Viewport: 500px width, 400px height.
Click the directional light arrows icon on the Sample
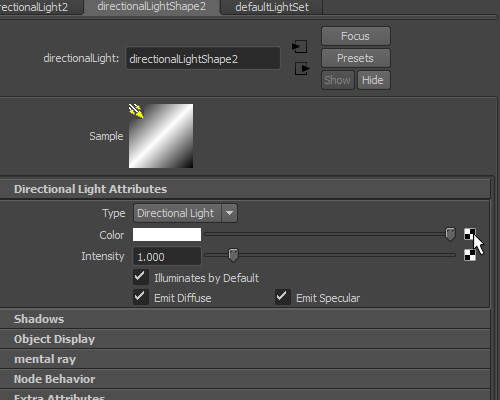coord(136,111)
